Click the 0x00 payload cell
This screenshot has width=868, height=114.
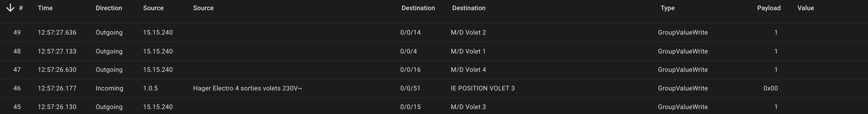(771, 88)
